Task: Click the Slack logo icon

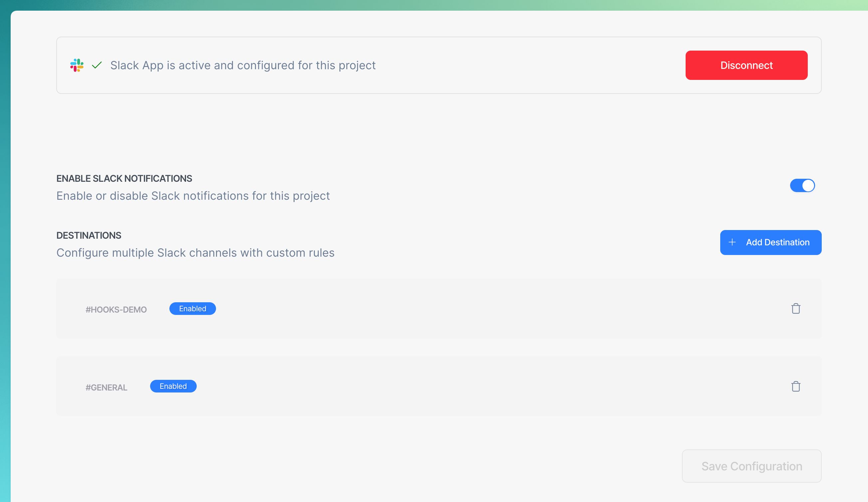Action: [77, 65]
